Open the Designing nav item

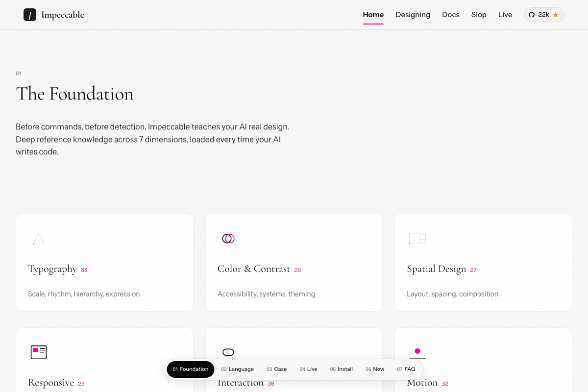coord(413,15)
